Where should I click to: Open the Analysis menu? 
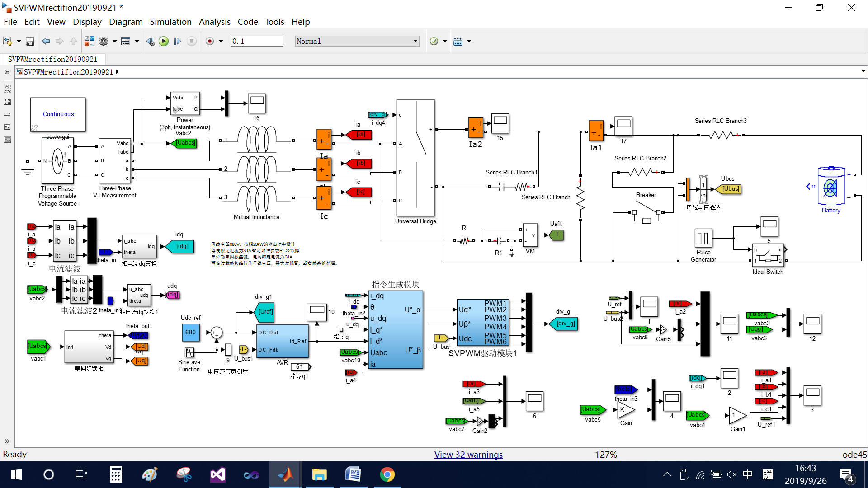coord(214,22)
